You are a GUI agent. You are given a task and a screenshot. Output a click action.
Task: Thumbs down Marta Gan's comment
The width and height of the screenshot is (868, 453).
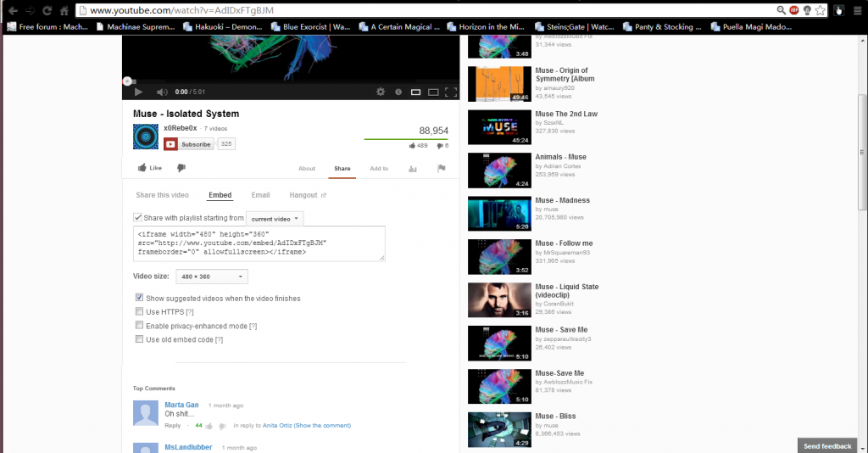(222, 426)
